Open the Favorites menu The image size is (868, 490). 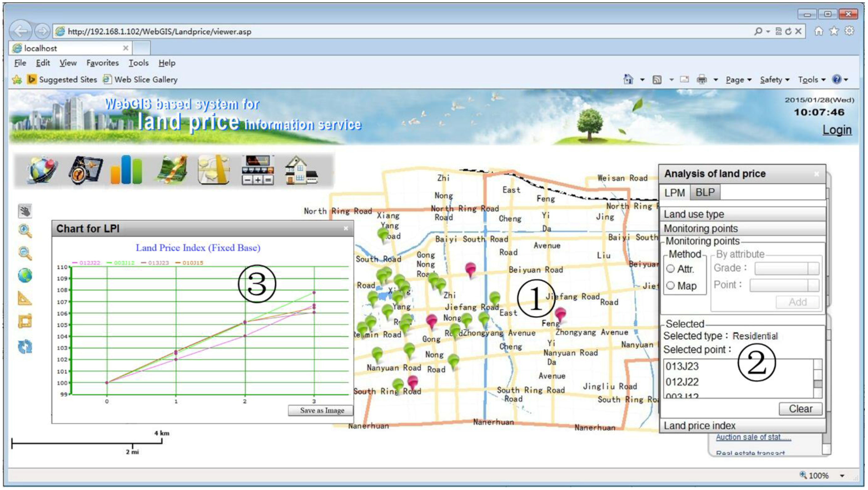pos(102,63)
